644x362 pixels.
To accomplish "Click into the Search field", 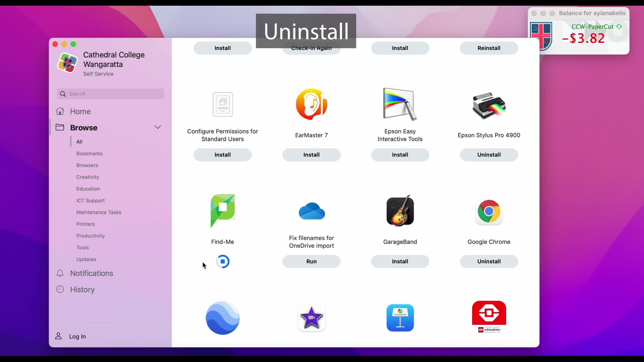I will (x=110, y=94).
